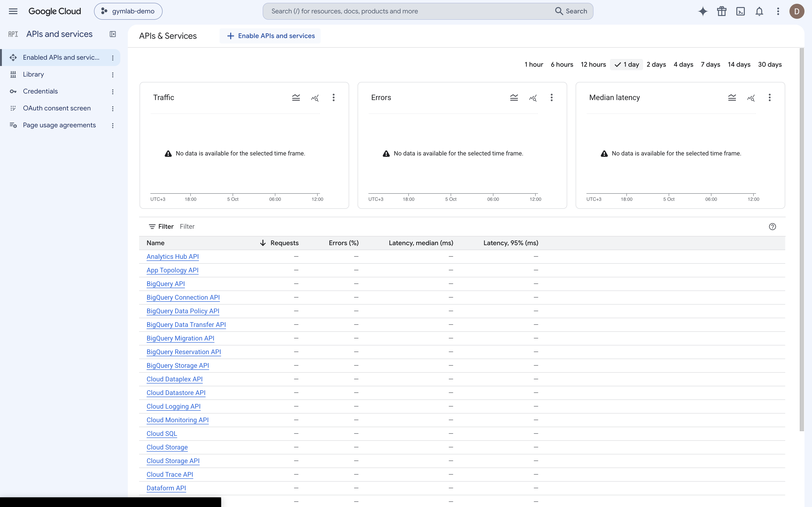Image resolution: width=812 pixels, height=507 pixels.
Task: Open the notifications bell
Action: click(759, 11)
